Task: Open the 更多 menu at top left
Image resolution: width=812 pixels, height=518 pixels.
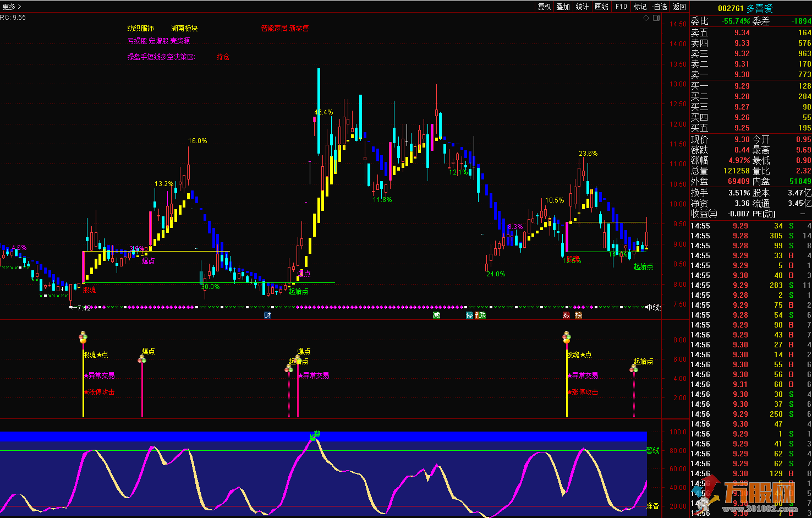Action: [x=11, y=7]
